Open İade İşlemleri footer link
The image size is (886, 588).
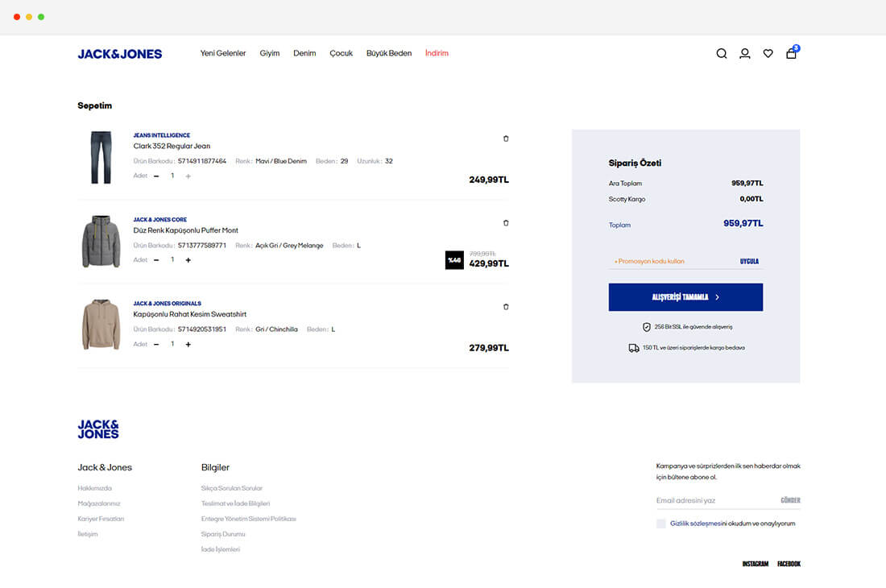click(221, 549)
